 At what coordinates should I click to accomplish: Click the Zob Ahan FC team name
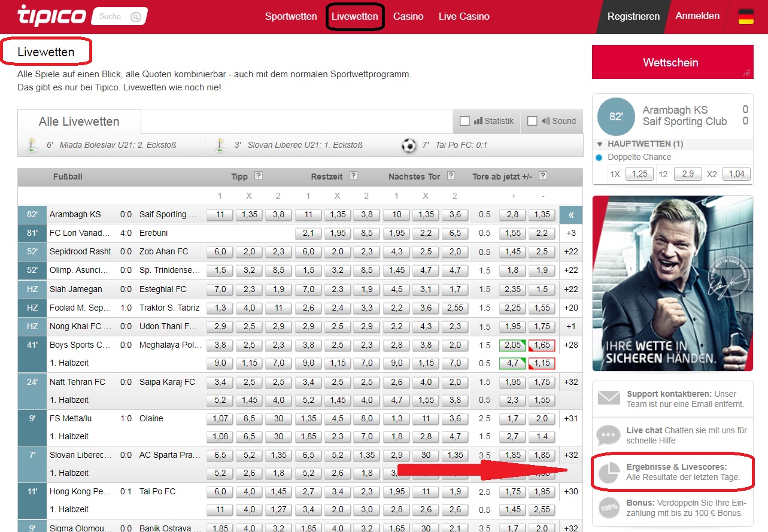(163, 252)
